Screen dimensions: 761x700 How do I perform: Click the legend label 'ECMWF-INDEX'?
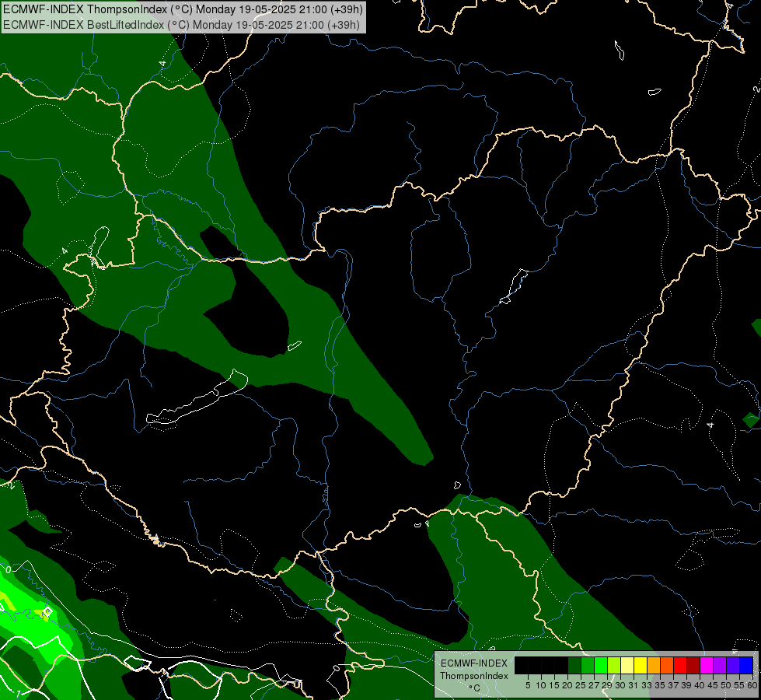(474, 663)
